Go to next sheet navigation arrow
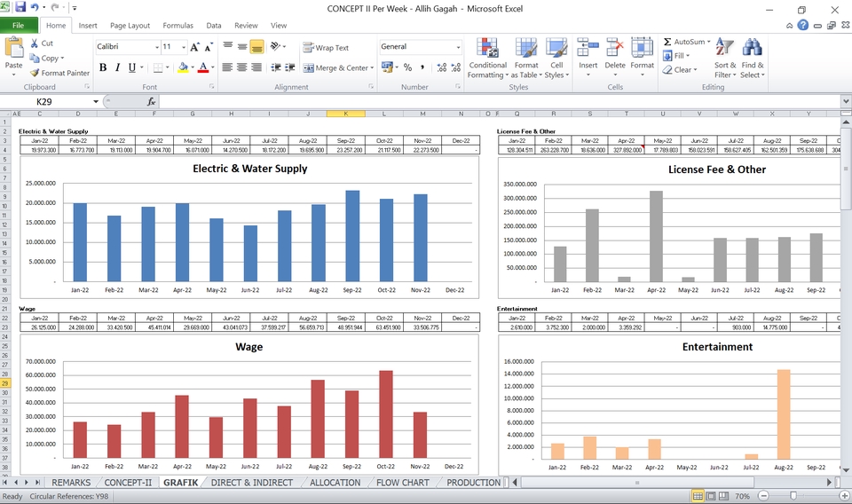 (x=26, y=483)
